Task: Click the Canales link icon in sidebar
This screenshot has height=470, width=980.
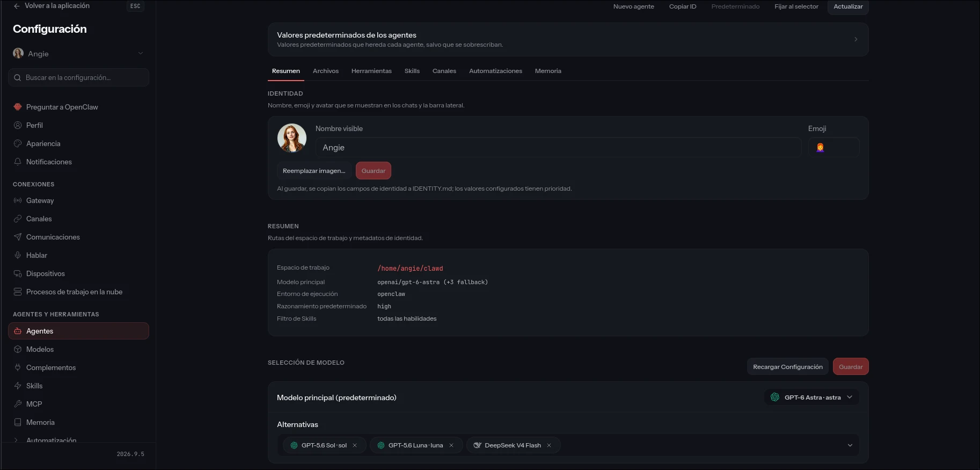Action: coord(18,219)
